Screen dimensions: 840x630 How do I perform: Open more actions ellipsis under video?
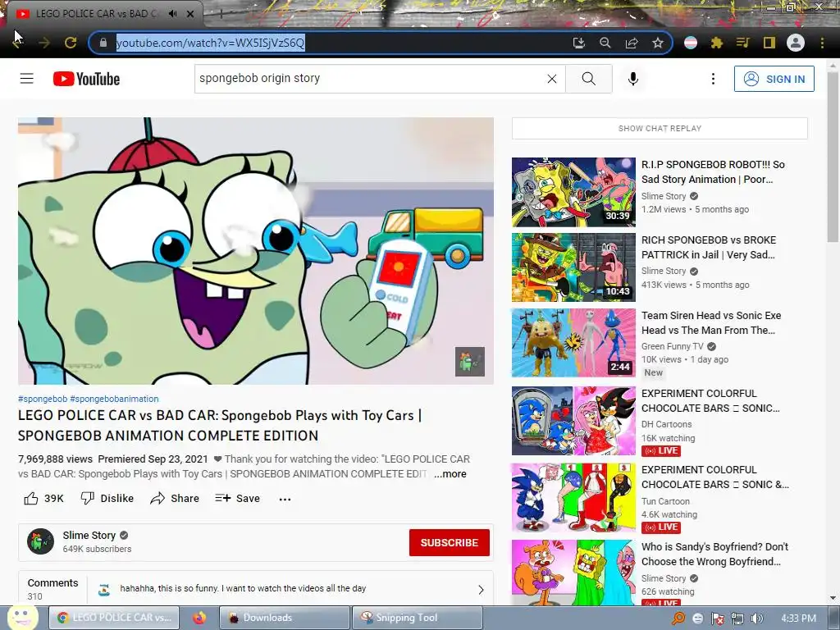coord(285,500)
